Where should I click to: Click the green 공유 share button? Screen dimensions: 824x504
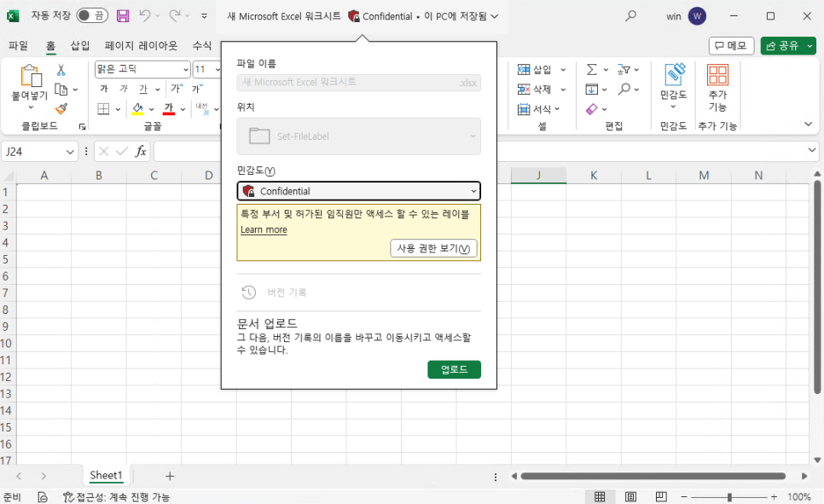pyautogui.click(x=782, y=46)
